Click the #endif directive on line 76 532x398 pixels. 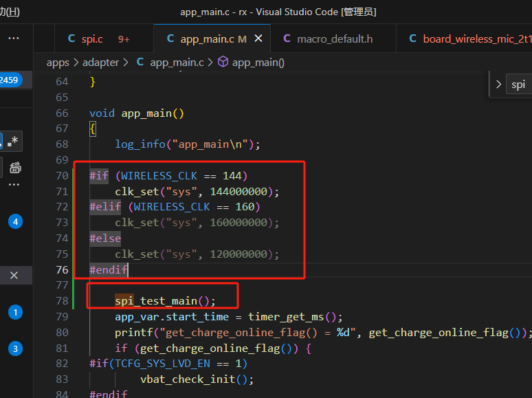pos(109,269)
